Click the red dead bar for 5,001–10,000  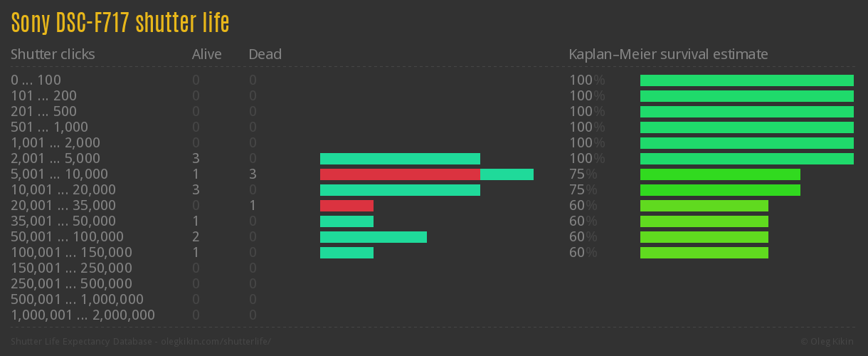click(400, 174)
